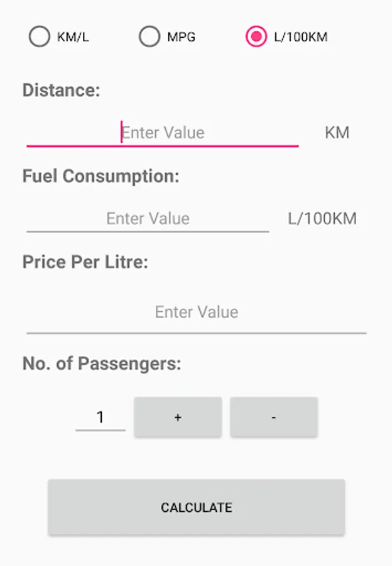This screenshot has height=566, width=392.
Task: Click the passenger count number field
Action: 101,417
